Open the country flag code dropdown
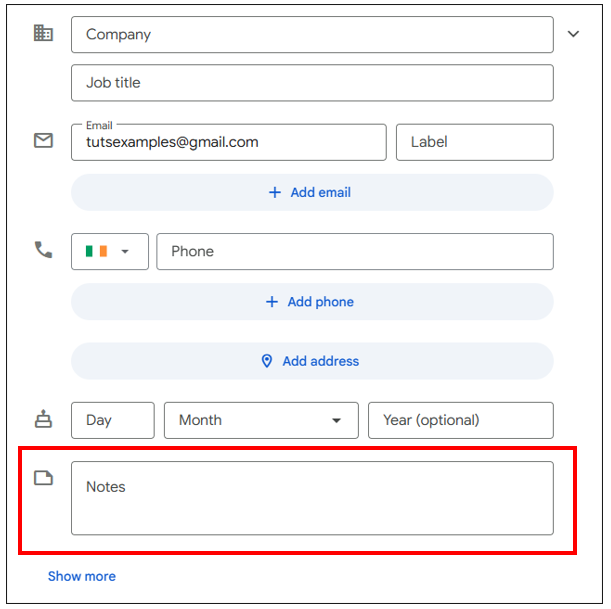Image resolution: width=611 pixels, height=609 pixels. tap(110, 252)
